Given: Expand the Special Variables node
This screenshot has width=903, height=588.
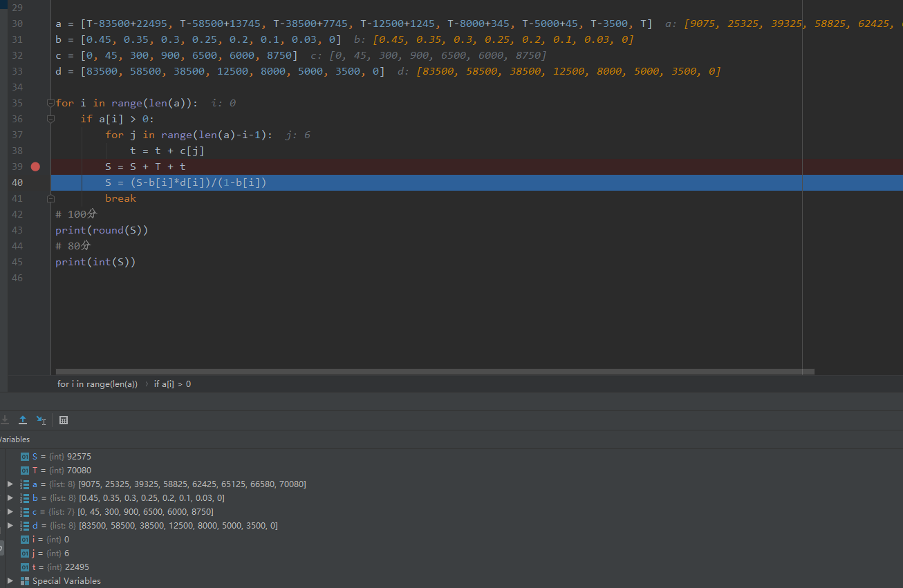Looking at the screenshot, I should click(x=10, y=580).
